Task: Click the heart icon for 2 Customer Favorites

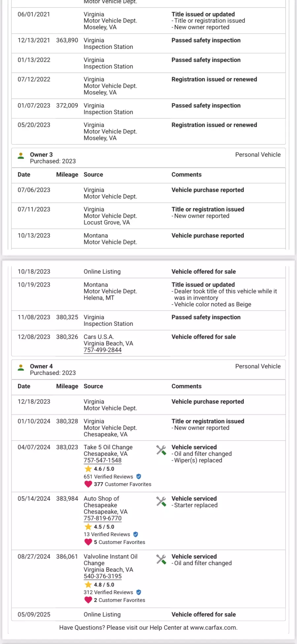Action: (x=88, y=600)
